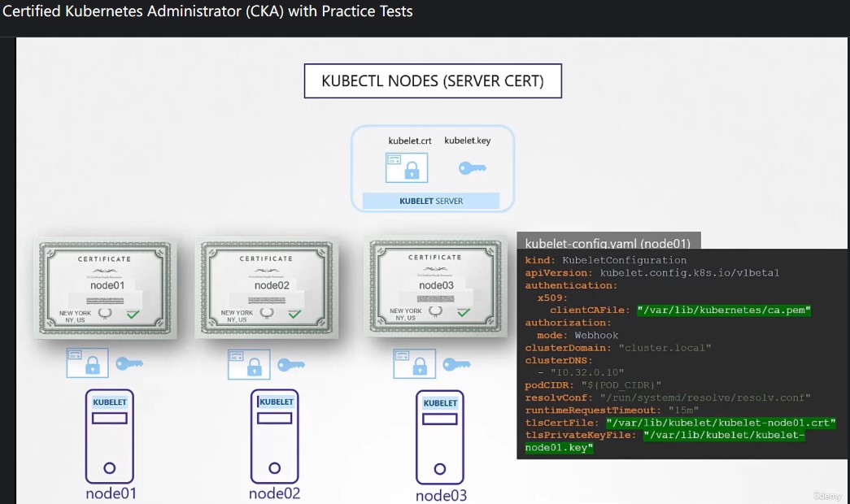Click the course title Certified Kubernetes Administrator

(207, 11)
